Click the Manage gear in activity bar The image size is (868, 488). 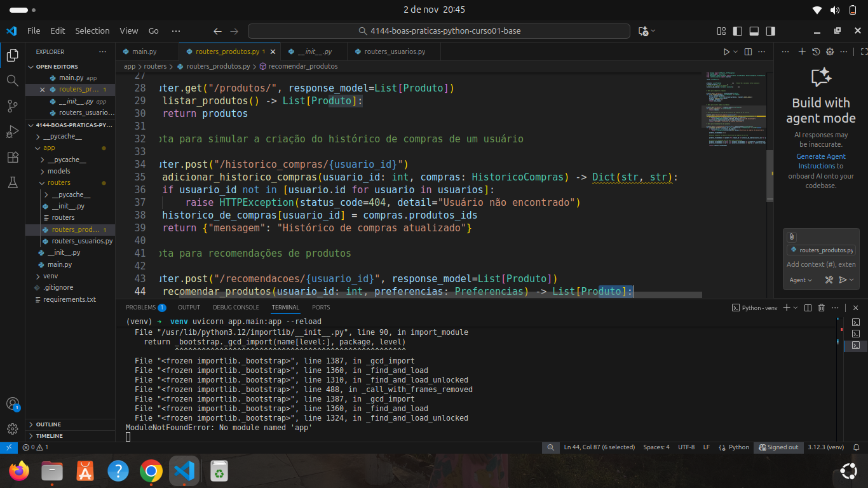(x=12, y=428)
